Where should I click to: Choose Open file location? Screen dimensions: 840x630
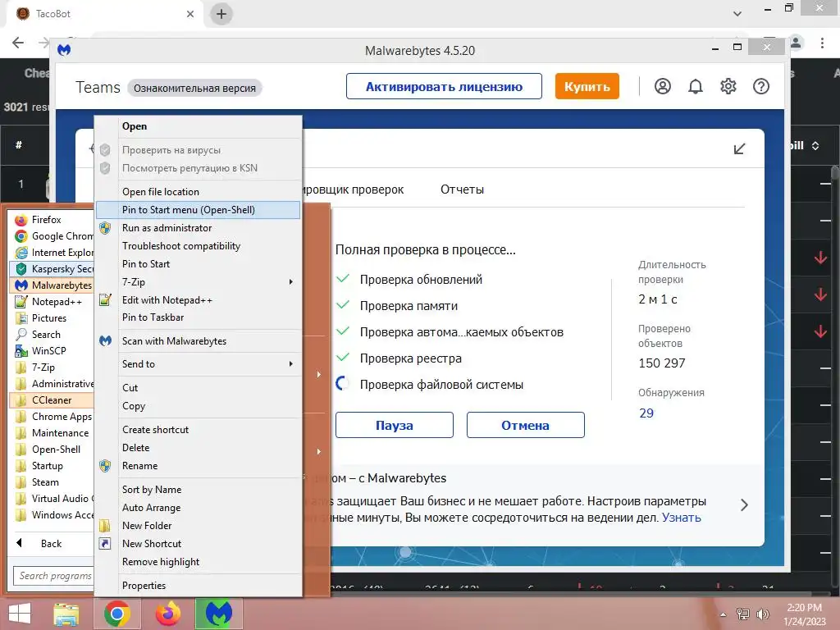point(198,192)
